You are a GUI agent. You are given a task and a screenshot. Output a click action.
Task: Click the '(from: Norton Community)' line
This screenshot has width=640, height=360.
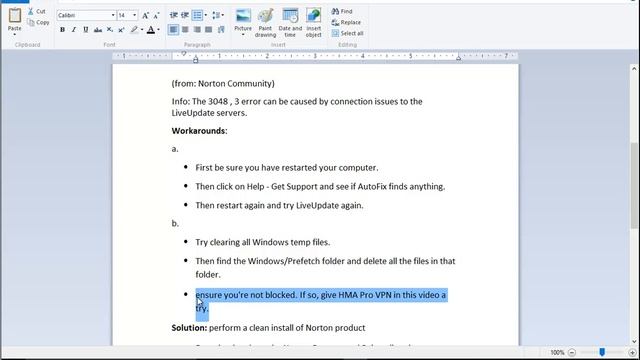[223, 84]
